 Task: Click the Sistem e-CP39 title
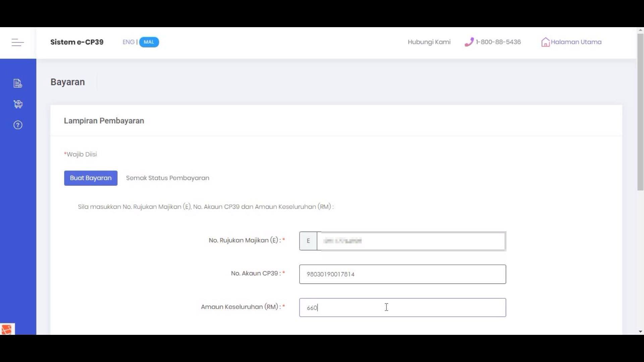77,42
